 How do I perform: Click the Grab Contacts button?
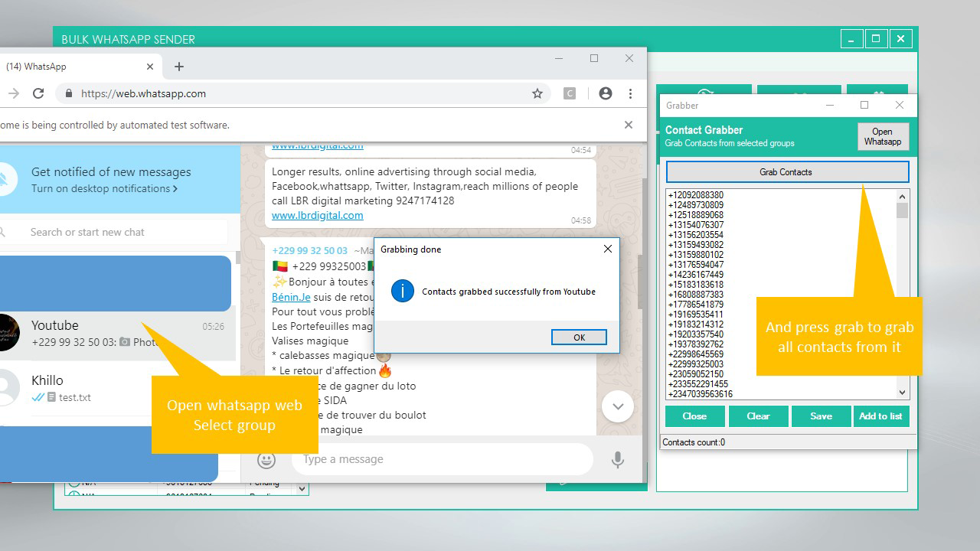787,172
